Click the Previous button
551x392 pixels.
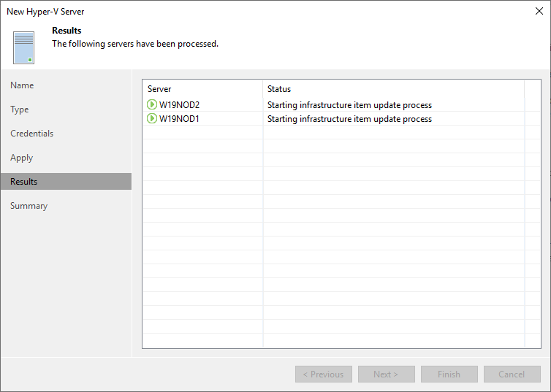[x=324, y=374]
